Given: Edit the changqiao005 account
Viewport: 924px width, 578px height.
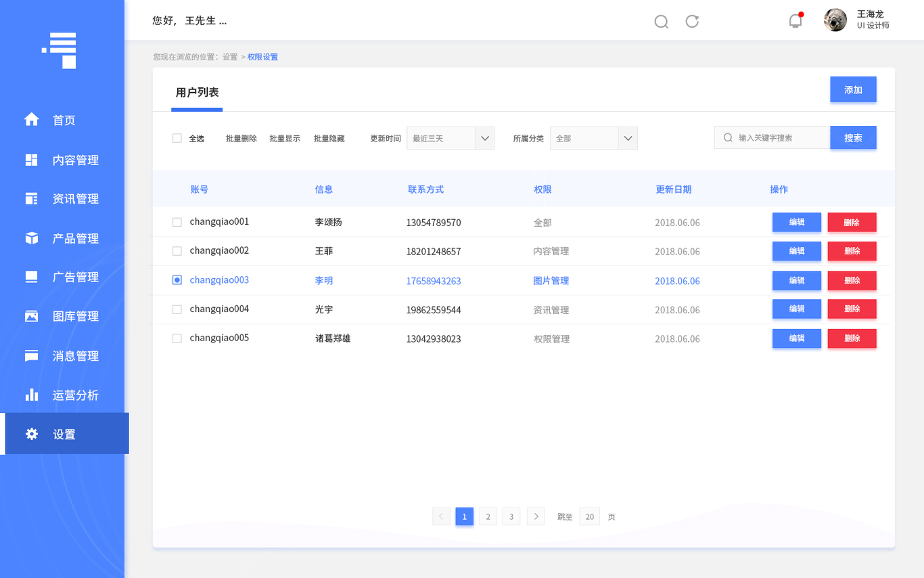Looking at the screenshot, I should [797, 338].
